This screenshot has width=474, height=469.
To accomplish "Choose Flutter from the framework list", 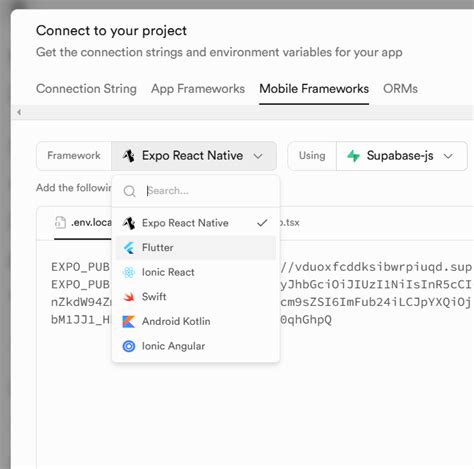I will click(x=196, y=248).
